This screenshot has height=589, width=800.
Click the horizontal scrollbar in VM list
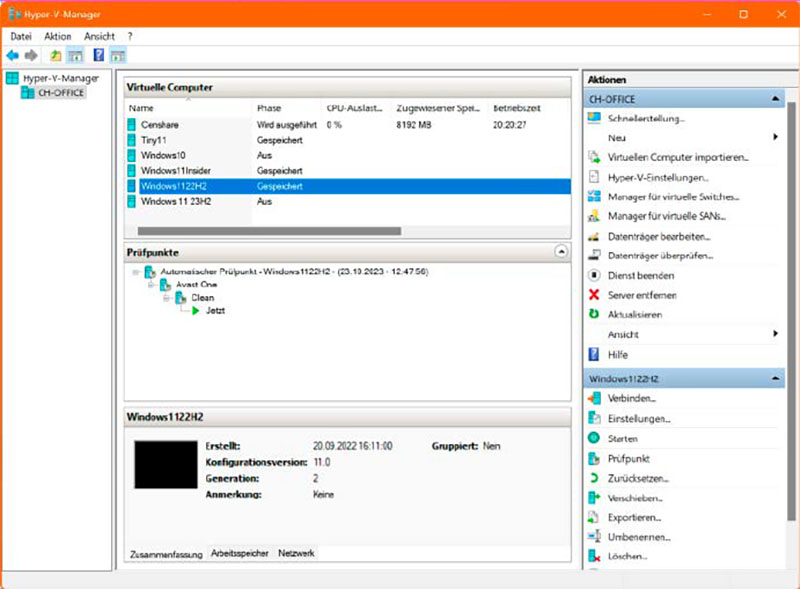click(269, 231)
